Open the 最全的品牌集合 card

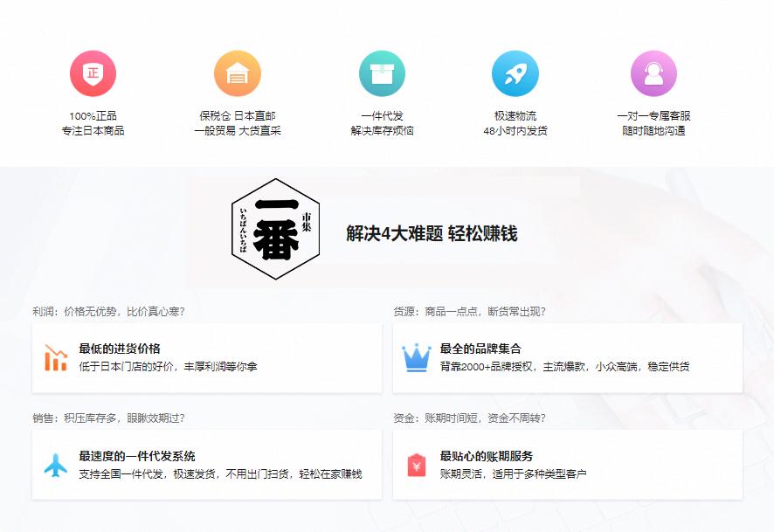568,358
